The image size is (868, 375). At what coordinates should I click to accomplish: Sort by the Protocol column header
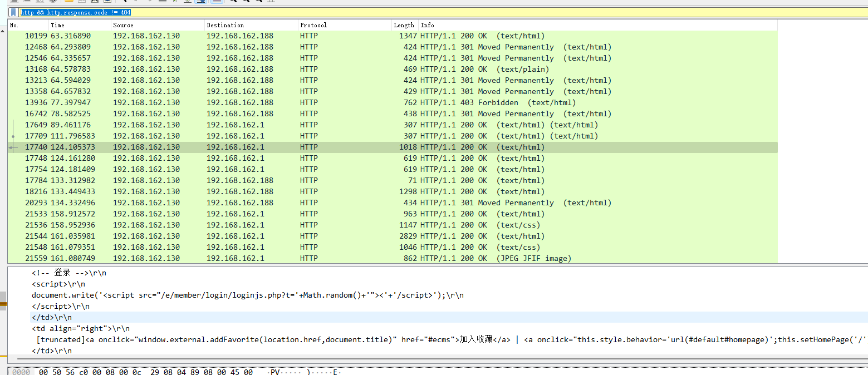click(345, 25)
